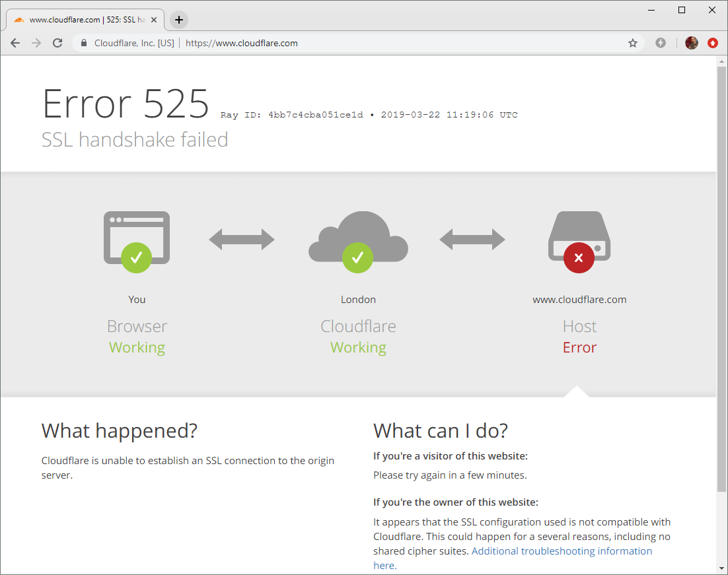This screenshot has height=575, width=728.
Task: Select the www.cloudflare.com 525 tab
Action: (x=85, y=20)
